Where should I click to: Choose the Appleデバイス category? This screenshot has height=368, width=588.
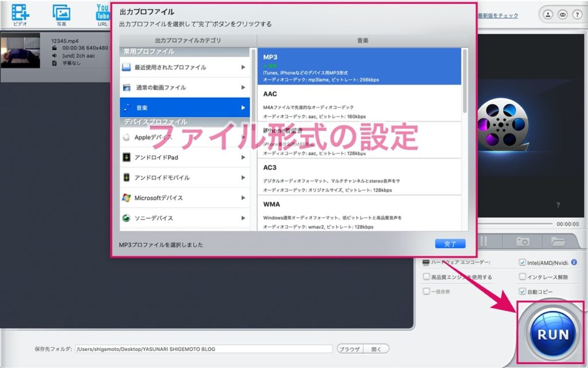pos(185,137)
